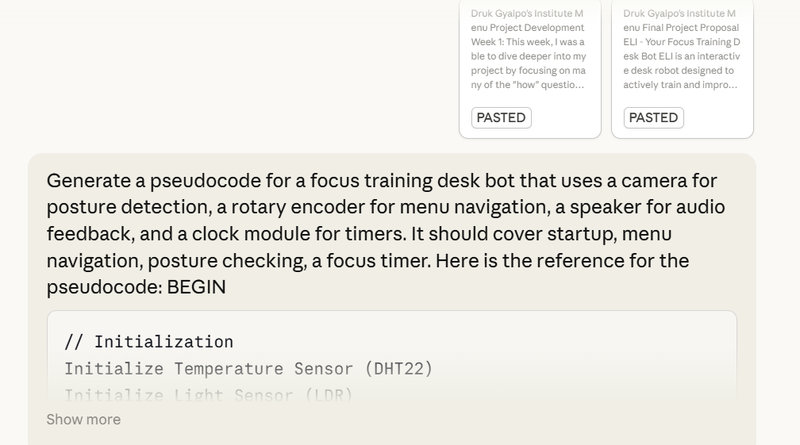Click "actively train and impro..." preview line
This screenshot has height=445, width=800.
[679, 85]
